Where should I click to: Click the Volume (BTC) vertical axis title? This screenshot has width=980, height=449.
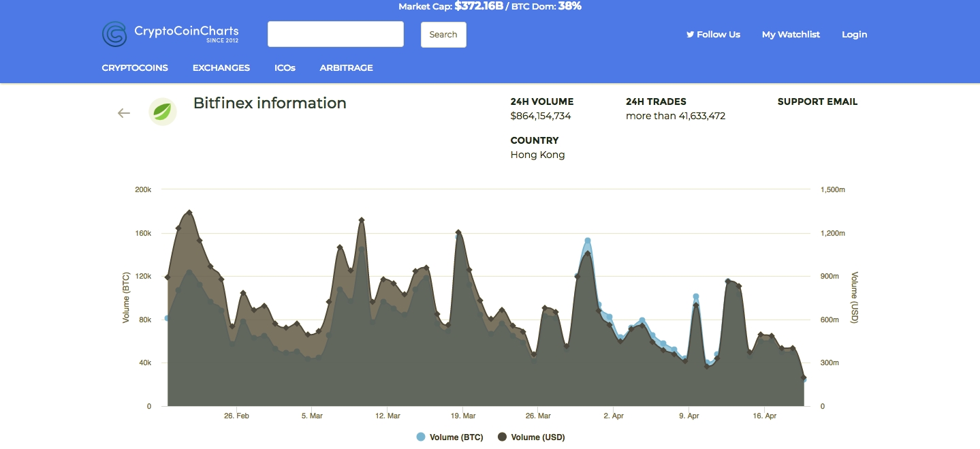pos(126,298)
